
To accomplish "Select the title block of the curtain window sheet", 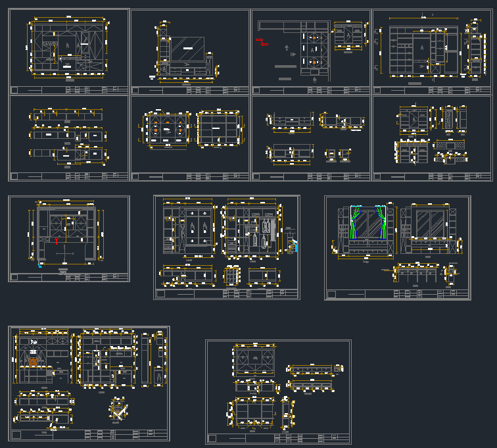I will (x=398, y=294).
